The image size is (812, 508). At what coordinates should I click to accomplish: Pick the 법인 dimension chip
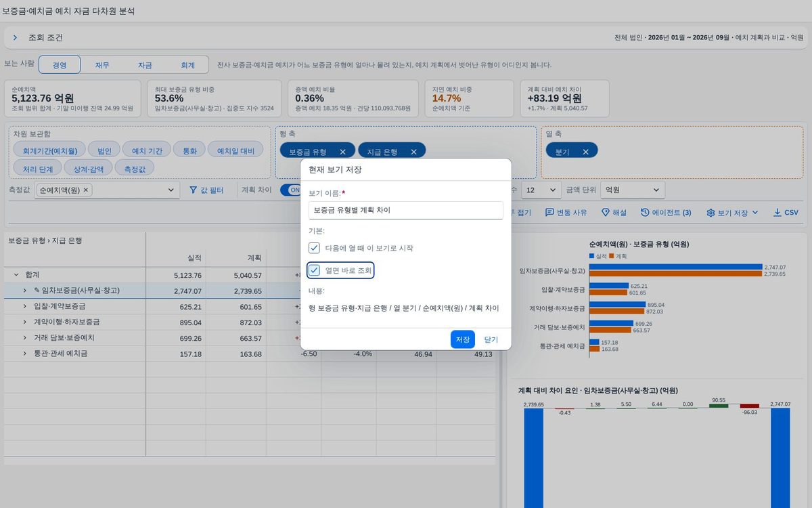(x=105, y=150)
